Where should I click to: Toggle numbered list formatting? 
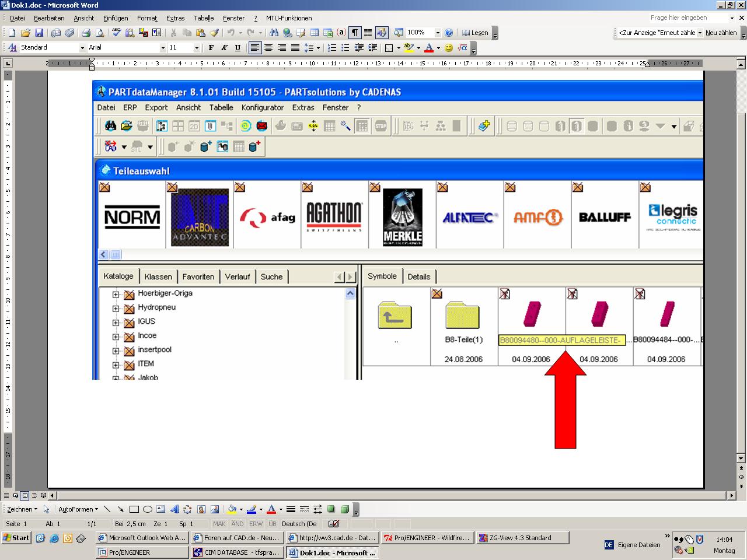tap(331, 48)
